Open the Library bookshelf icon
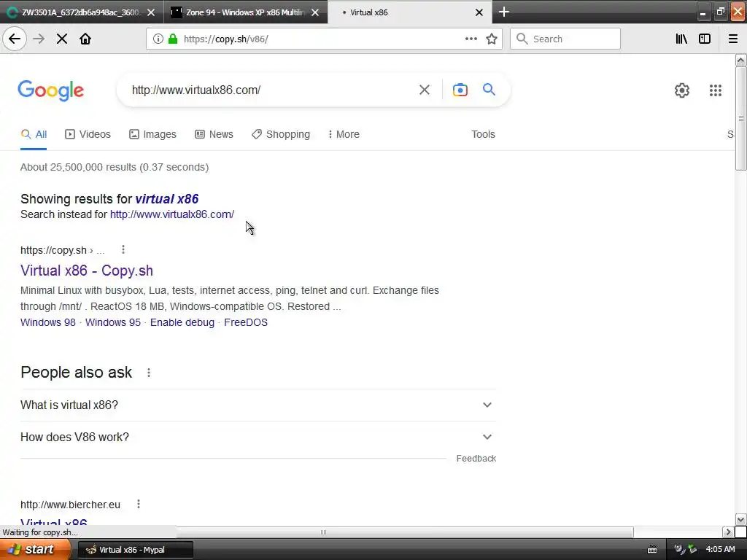Viewport: 747px width, 560px height. tap(681, 39)
